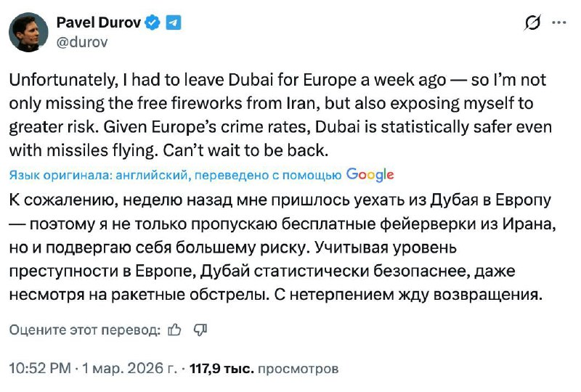Open the three-dot more options menu

coord(558,23)
